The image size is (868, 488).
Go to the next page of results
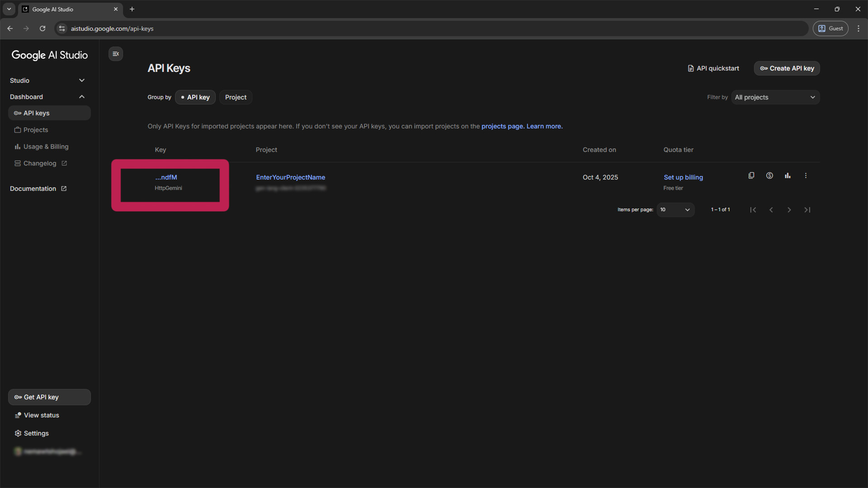point(789,210)
